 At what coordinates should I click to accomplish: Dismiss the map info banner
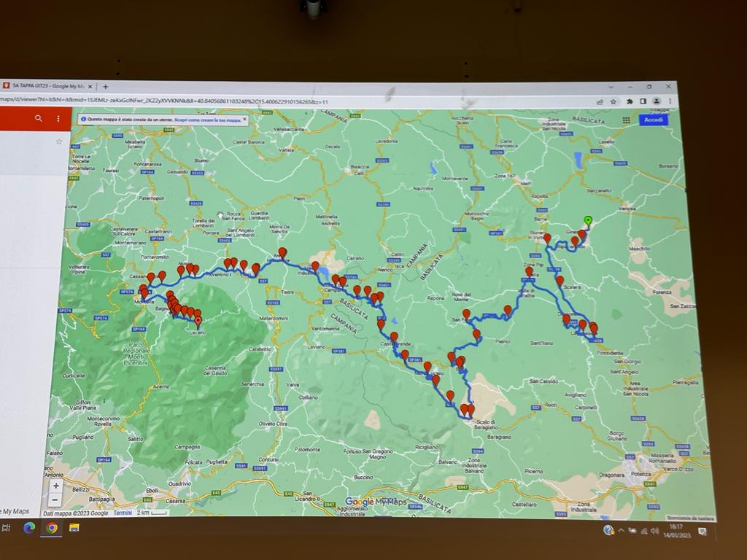(x=245, y=119)
